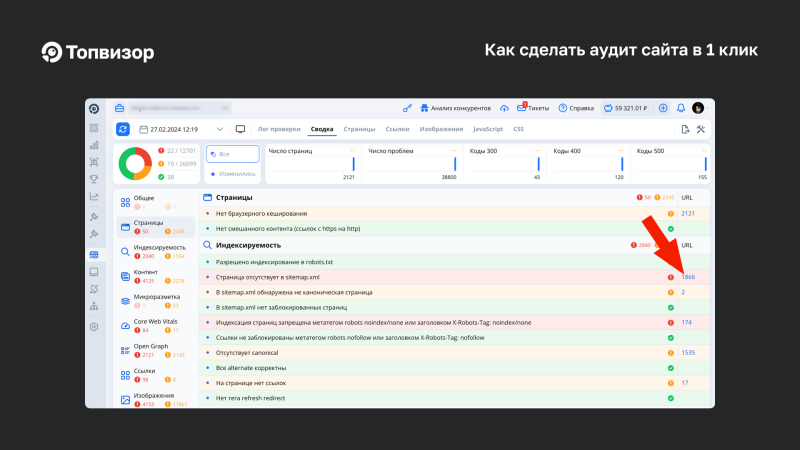Click the cloud upload icon
Viewport: 800px width, 450px height.
tap(504, 108)
